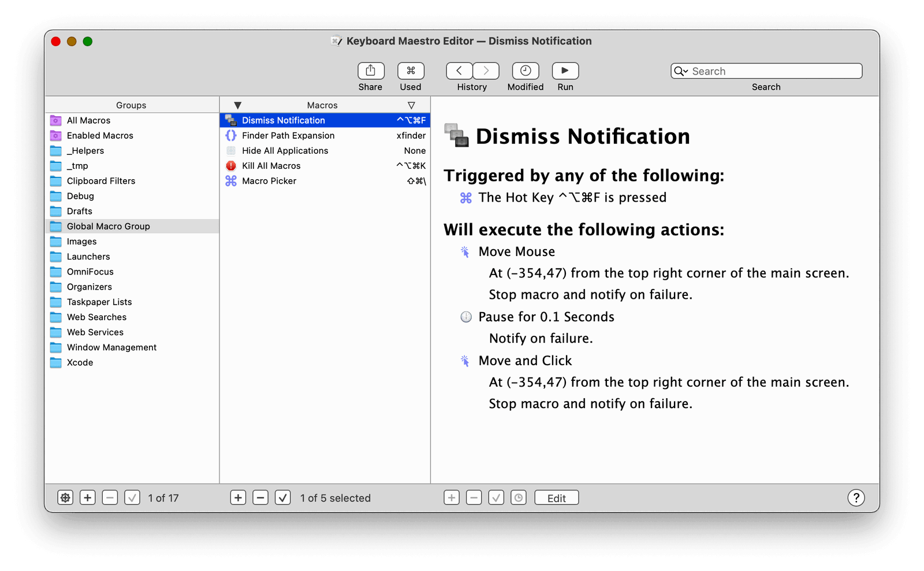Image resolution: width=924 pixels, height=571 pixels.
Task: Toggle enable checkmark for selected macro
Action: click(x=282, y=498)
